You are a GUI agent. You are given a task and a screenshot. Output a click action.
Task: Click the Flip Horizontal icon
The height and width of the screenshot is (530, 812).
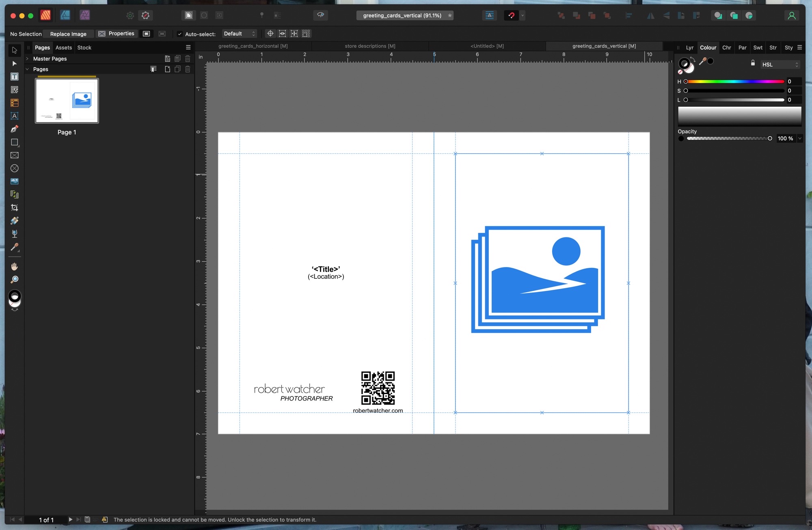(x=651, y=15)
